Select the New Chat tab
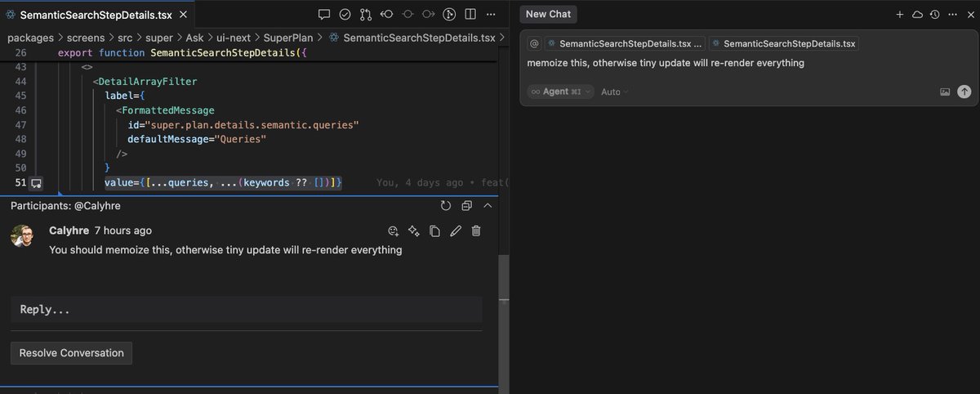The width and height of the screenshot is (980, 394). (x=547, y=14)
